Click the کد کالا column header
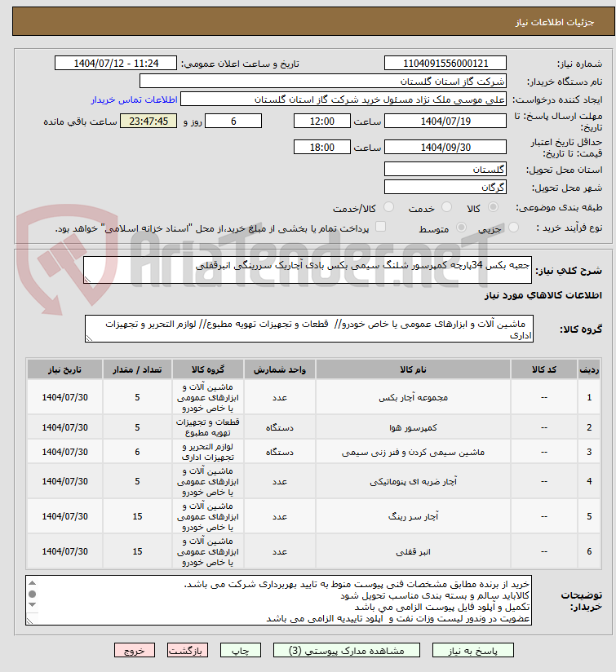The image size is (616, 672). pyautogui.click(x=544, y=369)
